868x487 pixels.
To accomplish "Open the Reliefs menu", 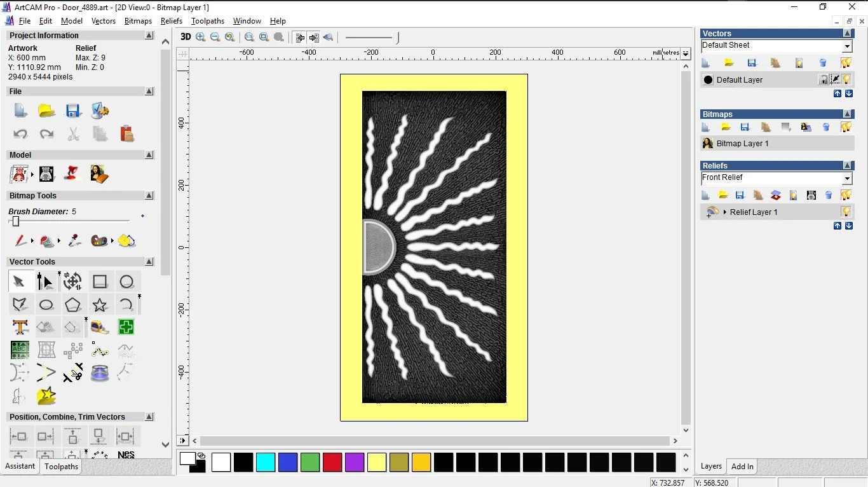I will click(171, 21).
